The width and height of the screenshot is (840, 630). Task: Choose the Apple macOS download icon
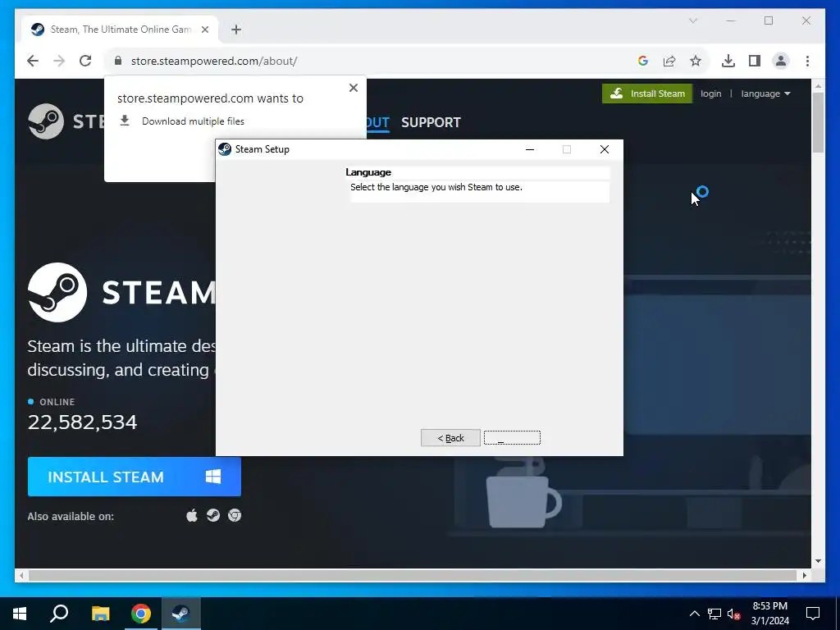(x=192, y=516)
